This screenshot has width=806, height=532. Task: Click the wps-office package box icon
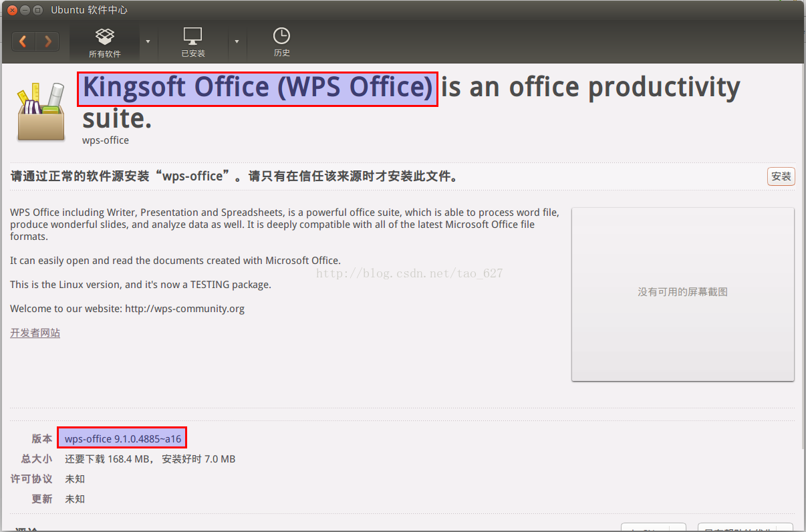point(41,112)
